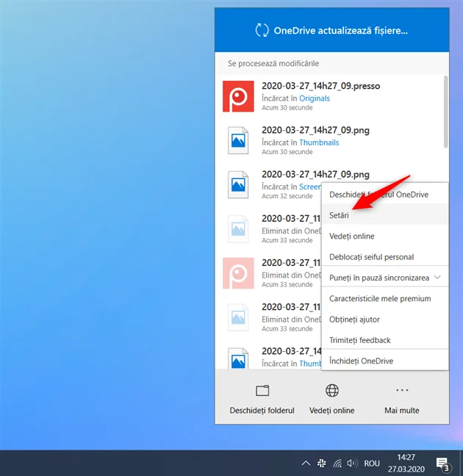Screen dimensions: 463x476
Task: Click the Se procesează modificările status text
Action: pyautogui.click(x=273, y=63)
